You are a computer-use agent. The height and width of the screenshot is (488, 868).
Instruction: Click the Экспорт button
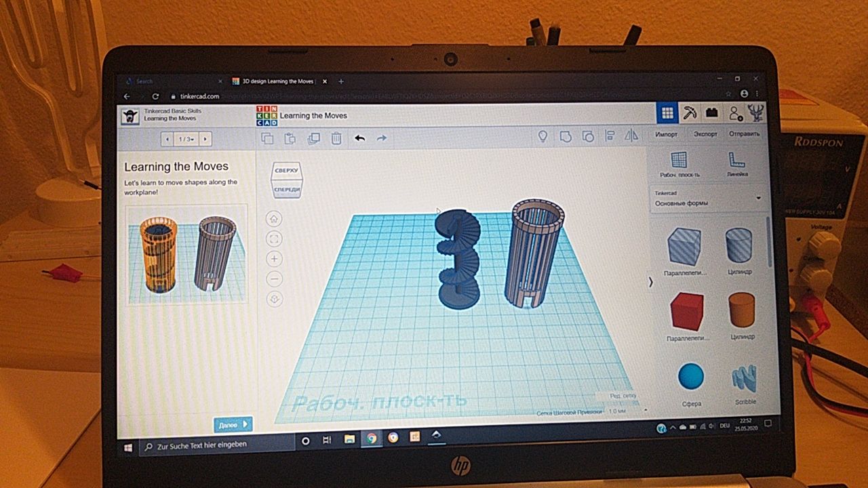tap(705, 134)
